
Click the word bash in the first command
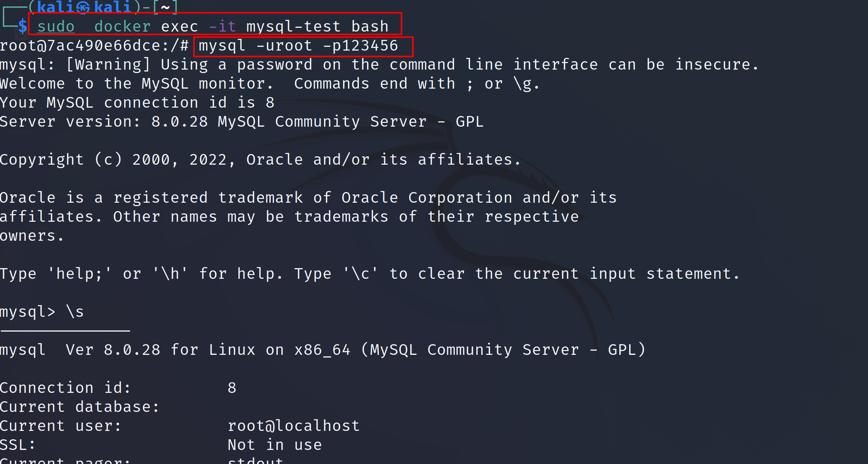click(370, 26)
